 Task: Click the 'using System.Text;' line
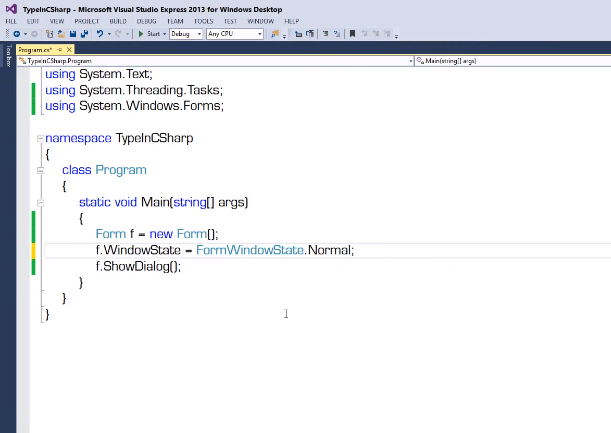(x=99, y=74)
